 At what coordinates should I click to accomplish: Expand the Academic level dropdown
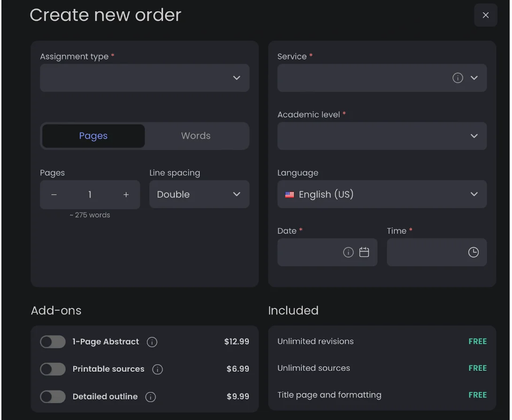tap(382, 136)
